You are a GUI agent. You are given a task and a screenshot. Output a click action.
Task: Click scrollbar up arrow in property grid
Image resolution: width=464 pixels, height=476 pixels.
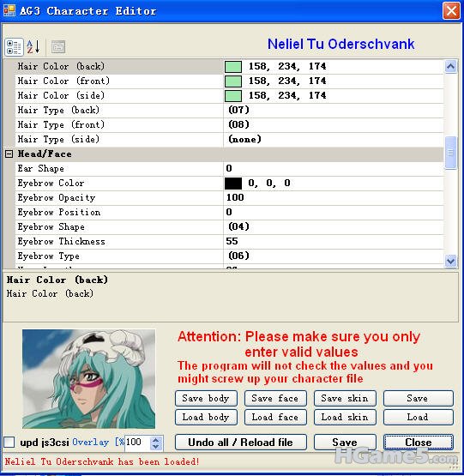pos(450,66)
